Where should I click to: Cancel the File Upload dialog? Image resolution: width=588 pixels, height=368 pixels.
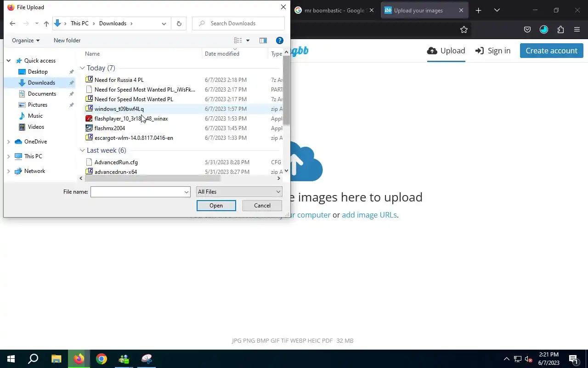click(x=262, y=206)
